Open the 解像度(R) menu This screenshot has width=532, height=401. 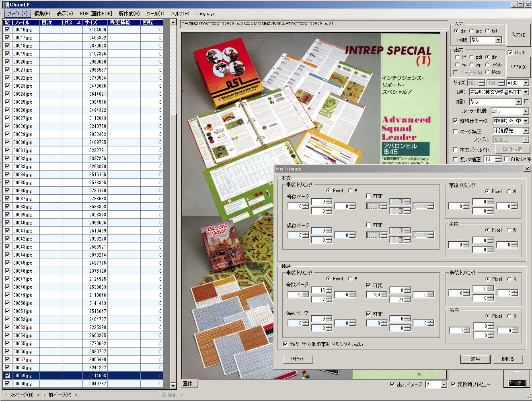[129, 13]
